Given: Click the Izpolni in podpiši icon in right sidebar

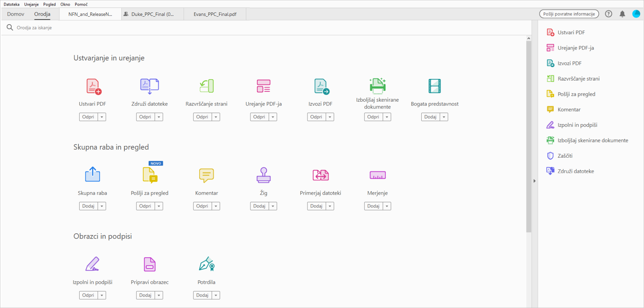Looking at the screenshot, I should 550,125.
